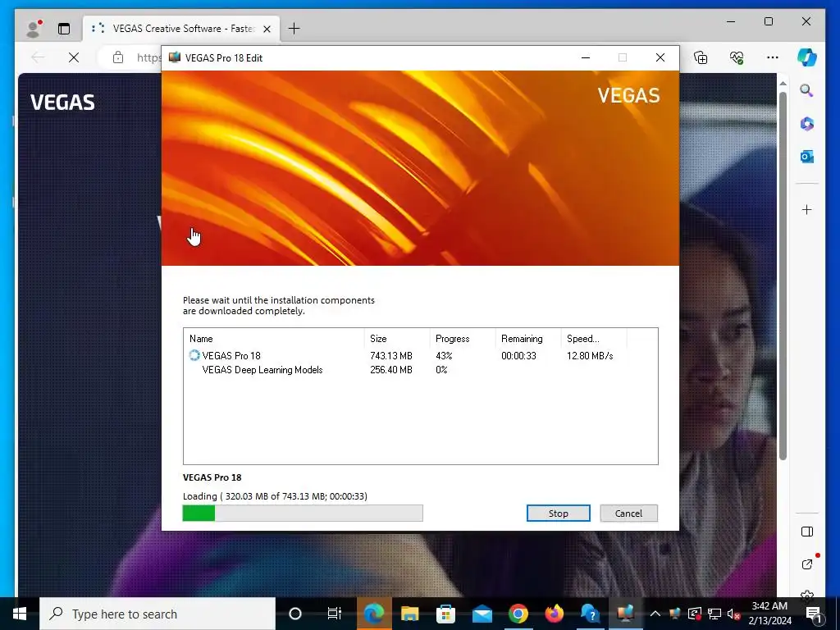This screenshot has height=630, width=840.
Task: Click VEGAS installer taskbar icon
Action: [626, 614]
